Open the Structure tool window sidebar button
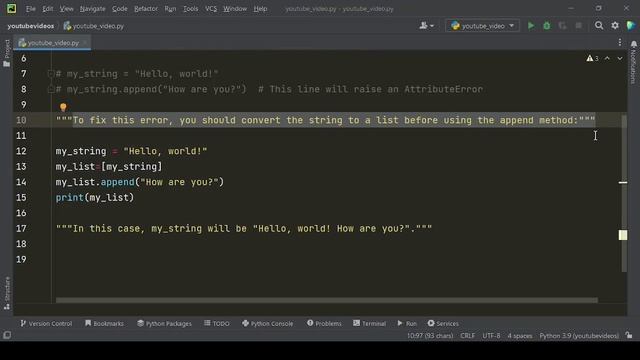640x360 pixels. (x=7, y=293)
